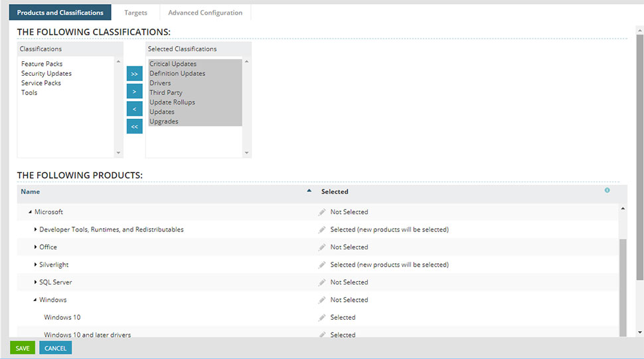
Task: Switch to the Advanced Configuration tab
Action: (205, 13)
